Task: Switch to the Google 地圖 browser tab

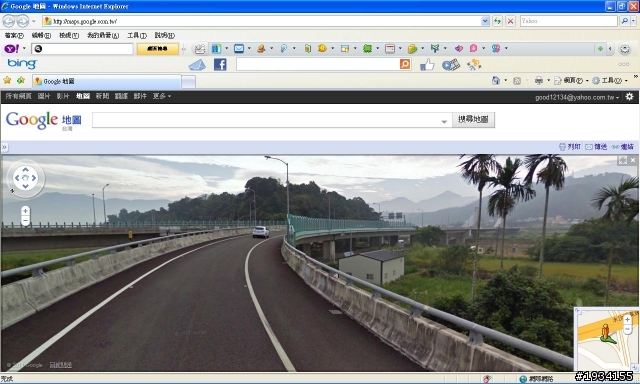Action: (x=107, y=81)
